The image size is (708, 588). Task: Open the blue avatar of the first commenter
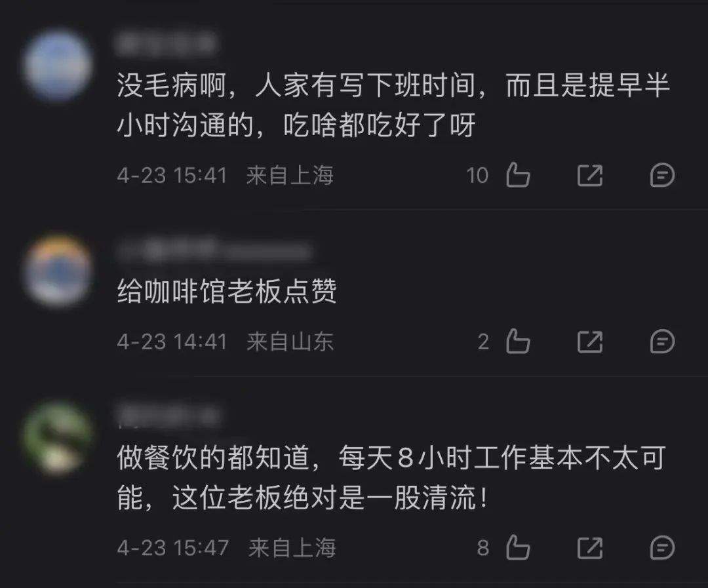tap(57, 65)
